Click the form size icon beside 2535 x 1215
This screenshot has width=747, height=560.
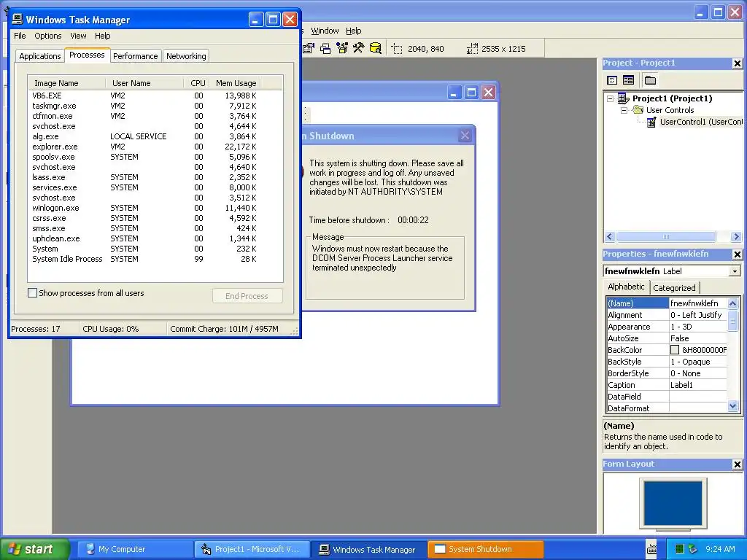(472, 49)
